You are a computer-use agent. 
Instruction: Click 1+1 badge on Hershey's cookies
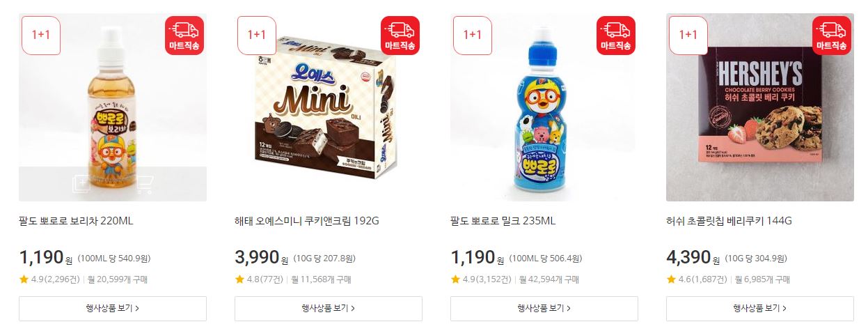tap(688, 36)
